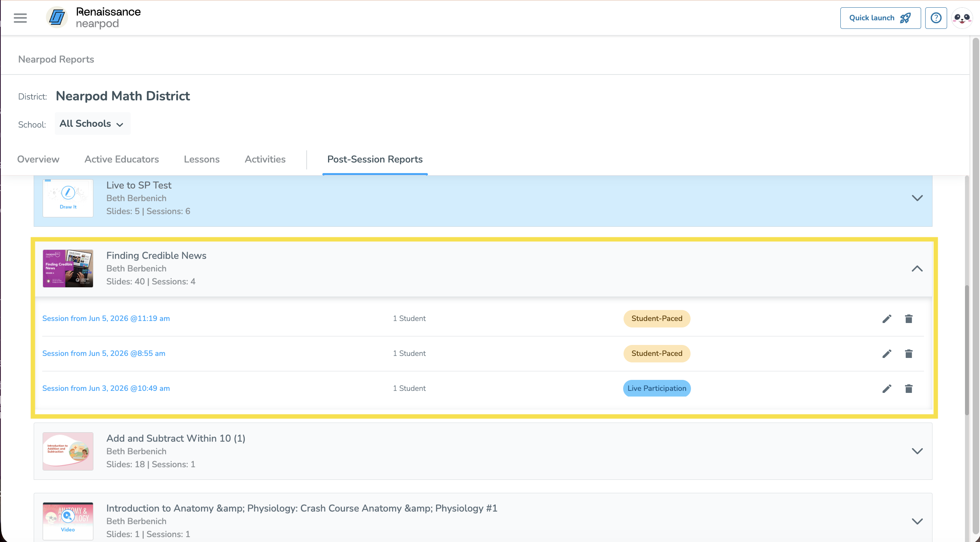Switch to the Active Educators tab
The height and width of the screenshot is (542, 980).
(x=122, y=159)
